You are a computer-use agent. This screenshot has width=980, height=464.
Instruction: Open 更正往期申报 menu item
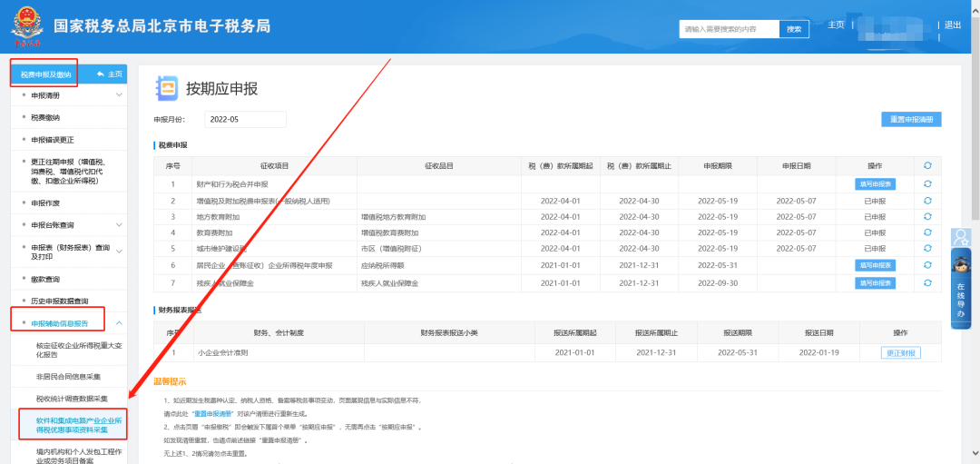[69, 171]
